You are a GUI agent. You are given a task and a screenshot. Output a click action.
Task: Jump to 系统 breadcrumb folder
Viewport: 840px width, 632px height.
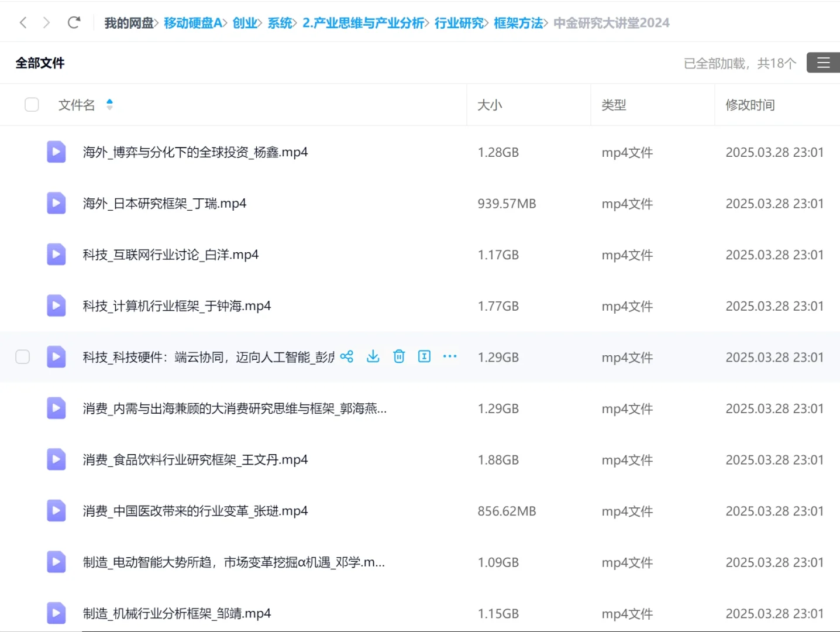pyautogui.click(x=280, y=23)
